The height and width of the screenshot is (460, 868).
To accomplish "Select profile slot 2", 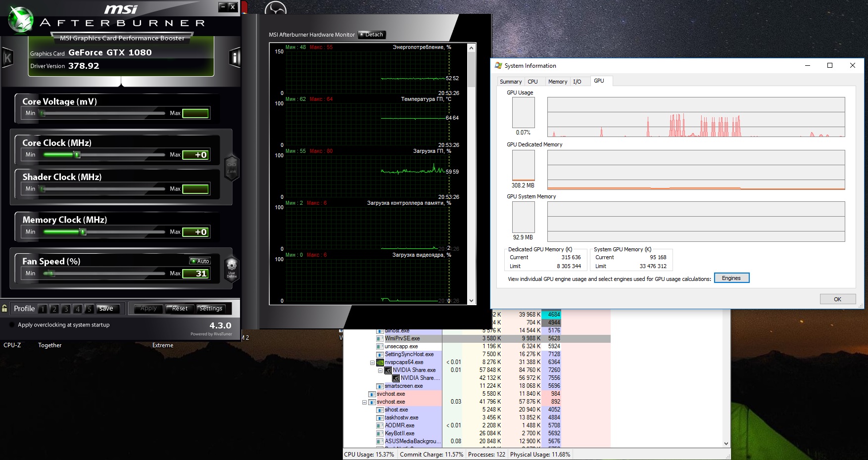I will 54,309.
